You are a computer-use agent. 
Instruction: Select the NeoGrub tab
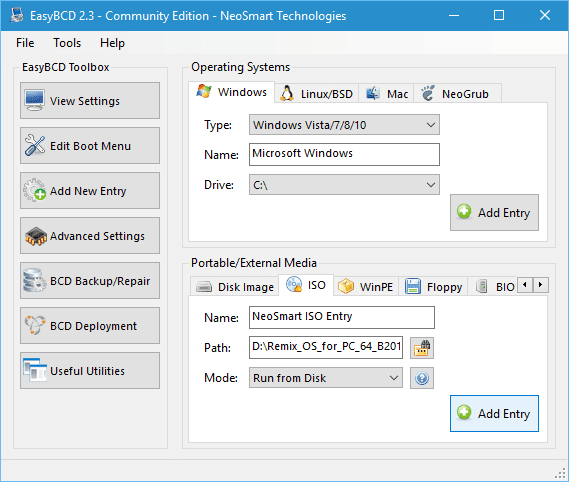tap(457, 94)
